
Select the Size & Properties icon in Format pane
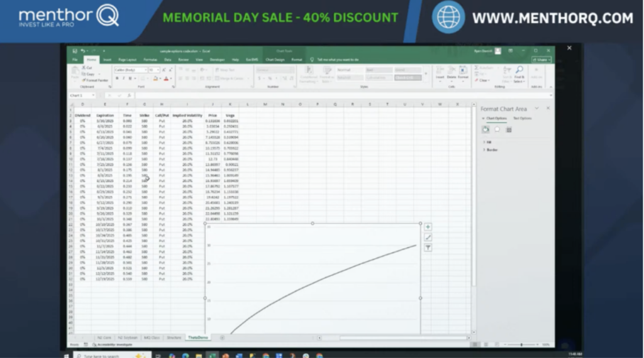(x=508, y=129)
